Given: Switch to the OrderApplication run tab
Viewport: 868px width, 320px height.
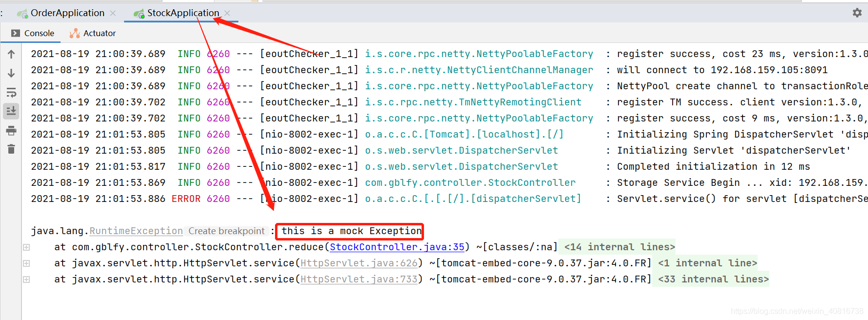Looking at the screenshot, I should [x=67, y=13].
